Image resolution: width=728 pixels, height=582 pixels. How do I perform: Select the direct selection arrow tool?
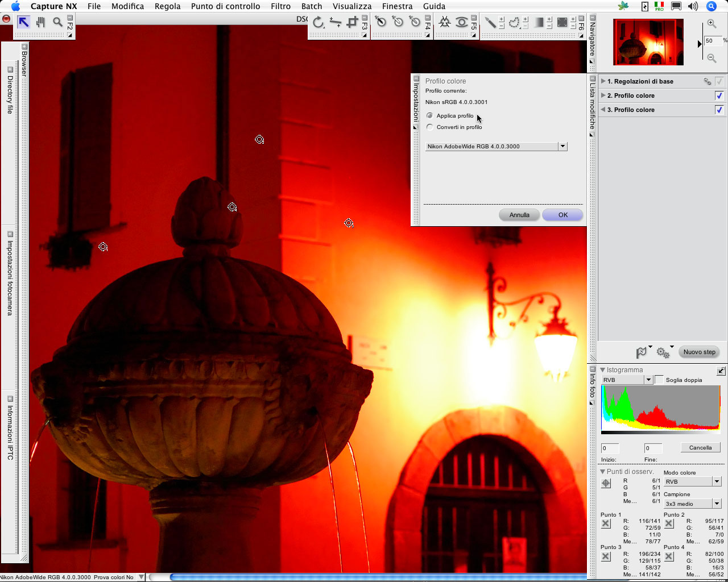[x=23, y=22]
